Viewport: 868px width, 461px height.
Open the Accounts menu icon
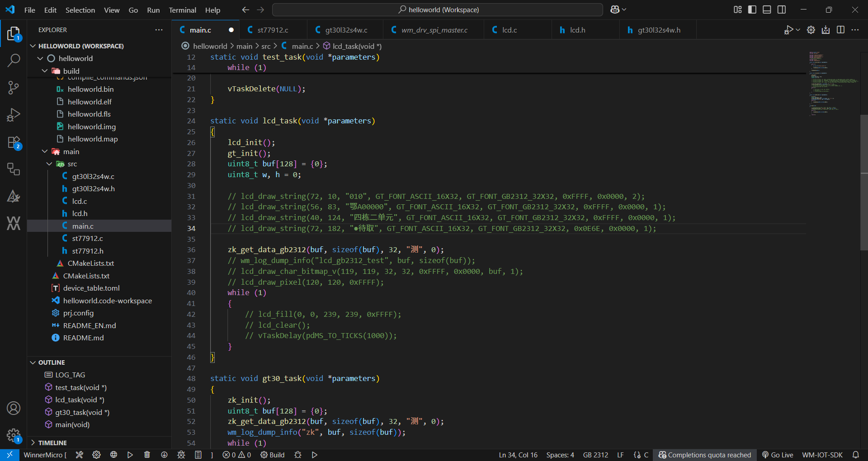tap(14, 408)
